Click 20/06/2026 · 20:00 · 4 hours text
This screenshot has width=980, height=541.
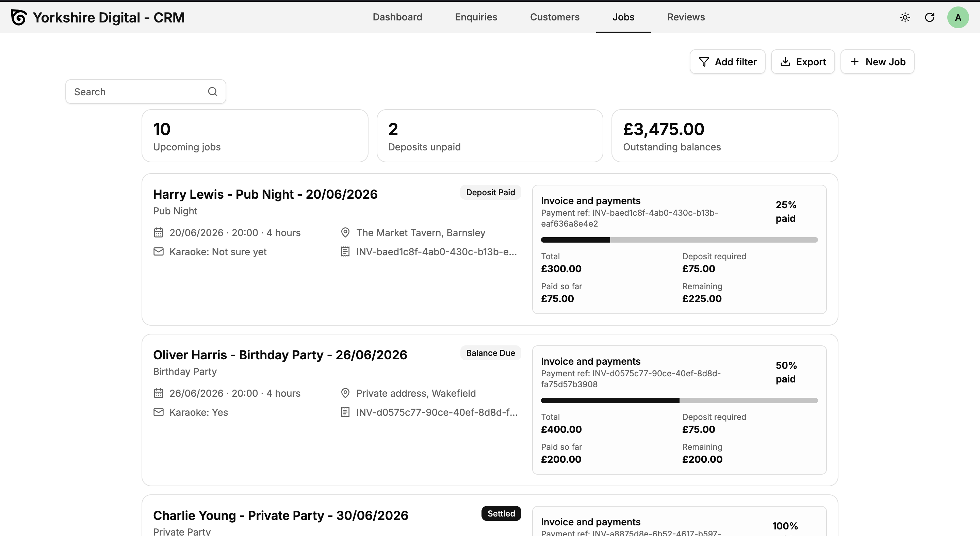(235, 232)
